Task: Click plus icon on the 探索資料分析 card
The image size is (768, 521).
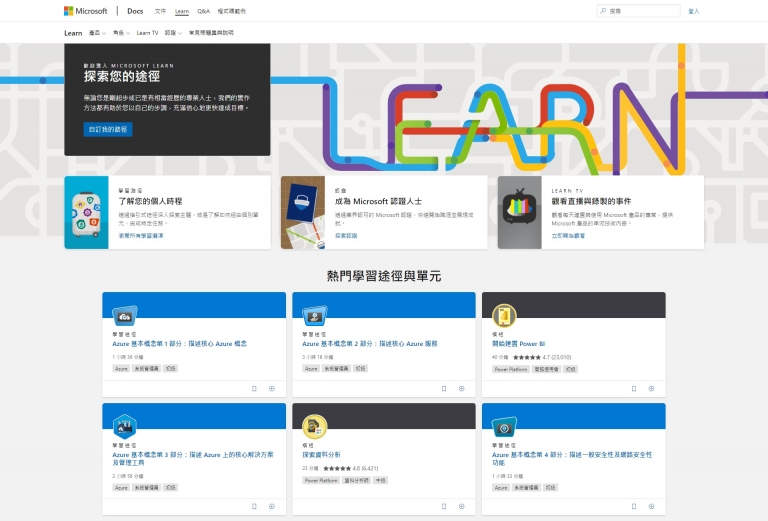Action: [461, 506]
